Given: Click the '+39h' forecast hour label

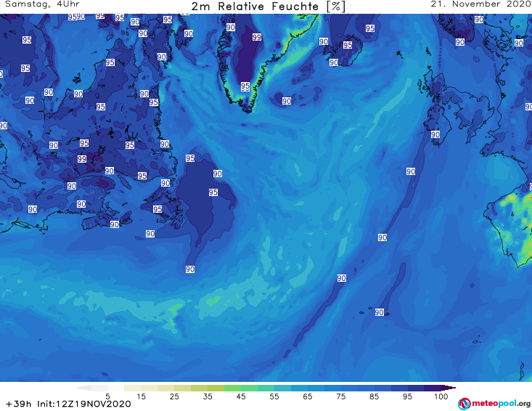Looking at the screenshot, I should click(19, 404).
